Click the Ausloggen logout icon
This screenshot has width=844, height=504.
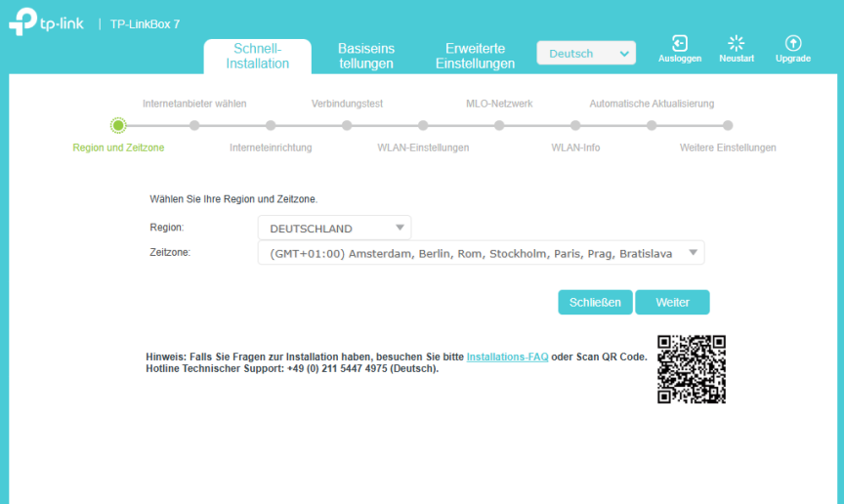[680, 43]
